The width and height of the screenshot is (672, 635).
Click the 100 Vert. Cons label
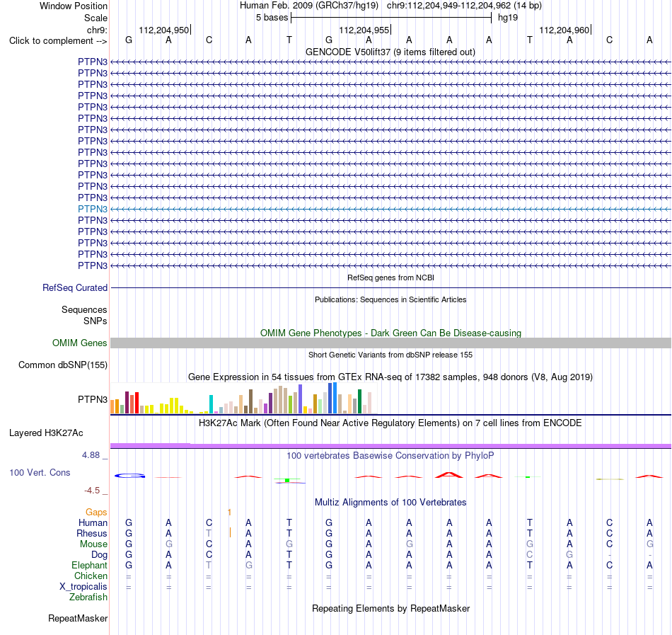click(40, 472)
